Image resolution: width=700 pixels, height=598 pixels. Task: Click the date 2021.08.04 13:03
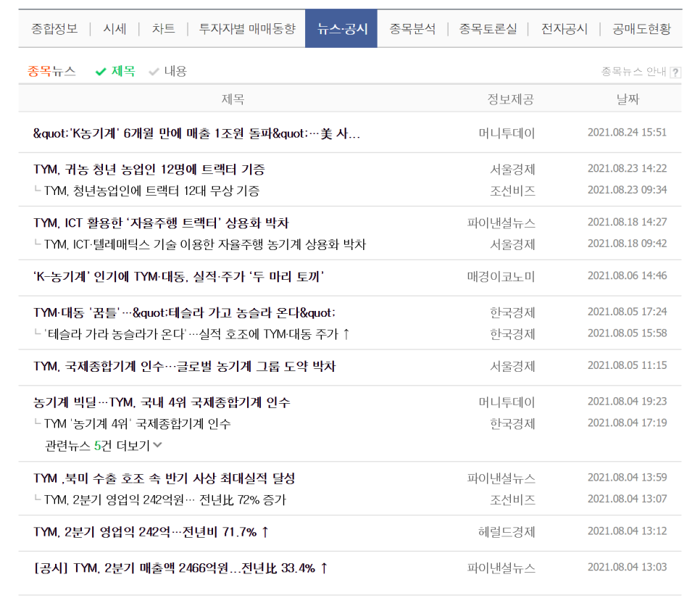pos(627,567)
